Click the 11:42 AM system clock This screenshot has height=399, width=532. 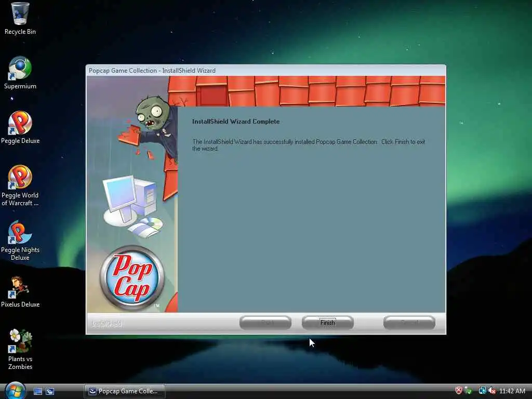click(512, 391)
